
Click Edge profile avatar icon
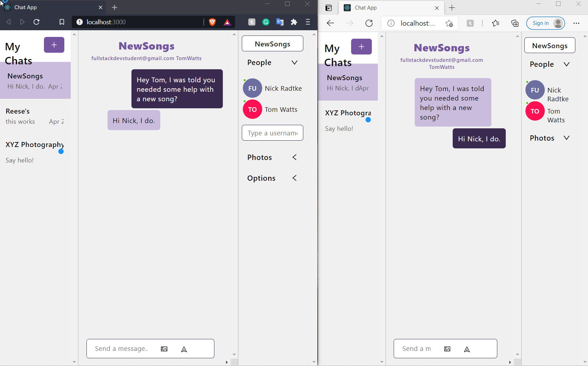(x=558, y=23)
